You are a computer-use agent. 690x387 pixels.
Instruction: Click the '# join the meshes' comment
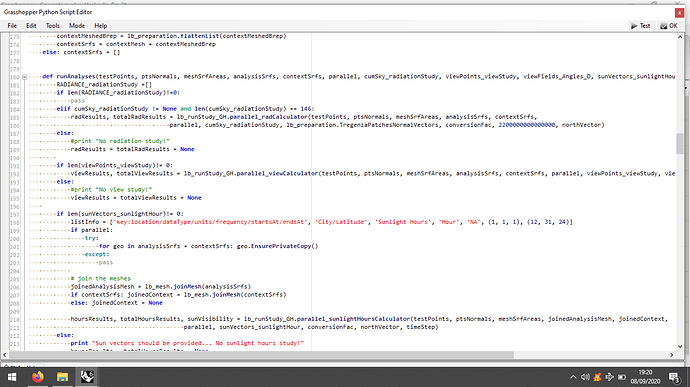[100, 279]
